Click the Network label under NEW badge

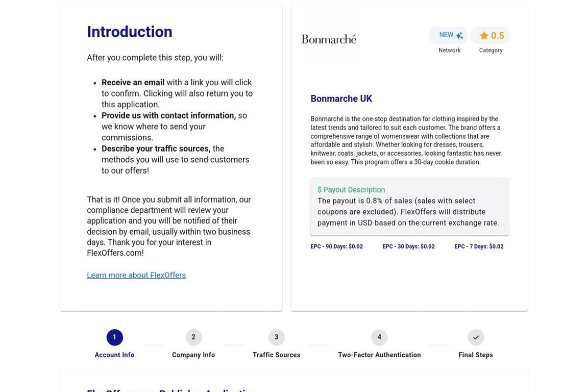[x=449, y=50]
